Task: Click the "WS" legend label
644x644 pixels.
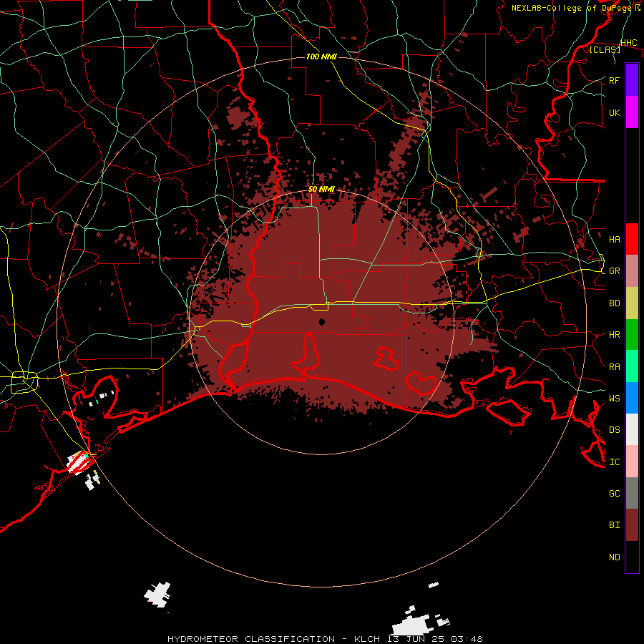Action: (x=614, y=398)
